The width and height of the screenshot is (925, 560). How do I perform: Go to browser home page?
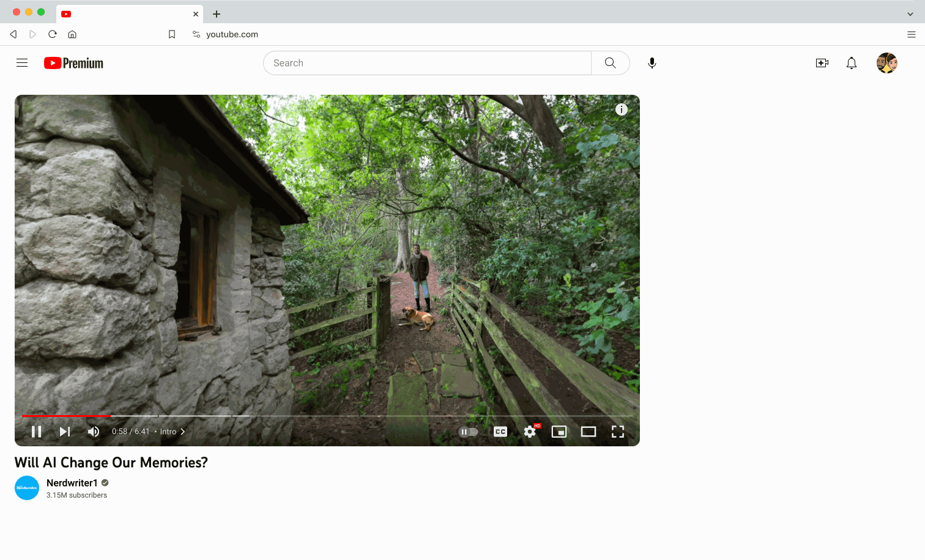point(72,34)
